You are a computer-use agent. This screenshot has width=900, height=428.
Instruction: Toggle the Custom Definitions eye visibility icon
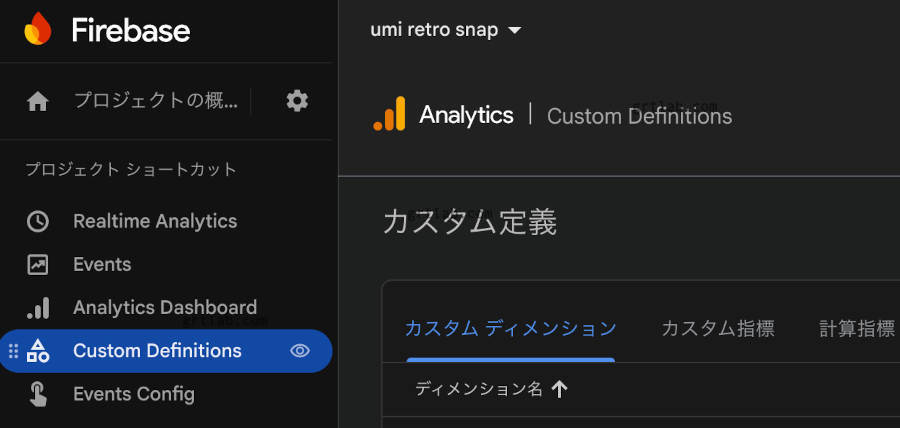tap(300, 351)
